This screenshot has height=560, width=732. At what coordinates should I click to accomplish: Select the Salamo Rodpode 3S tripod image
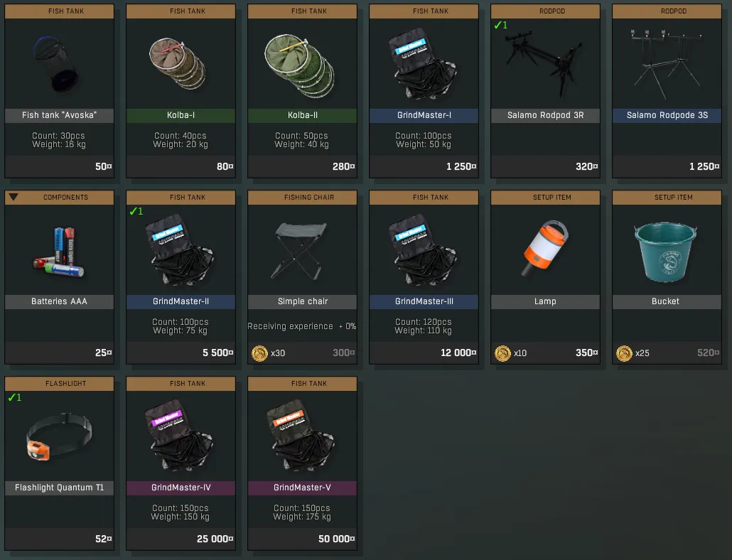tap(666, 62)
